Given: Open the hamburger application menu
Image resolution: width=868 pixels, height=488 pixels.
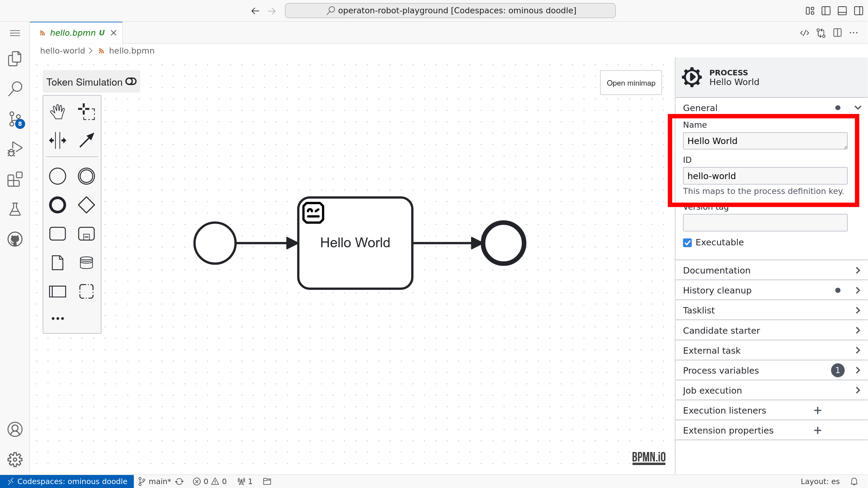Looking at the screenshot, I should (15, 33).
